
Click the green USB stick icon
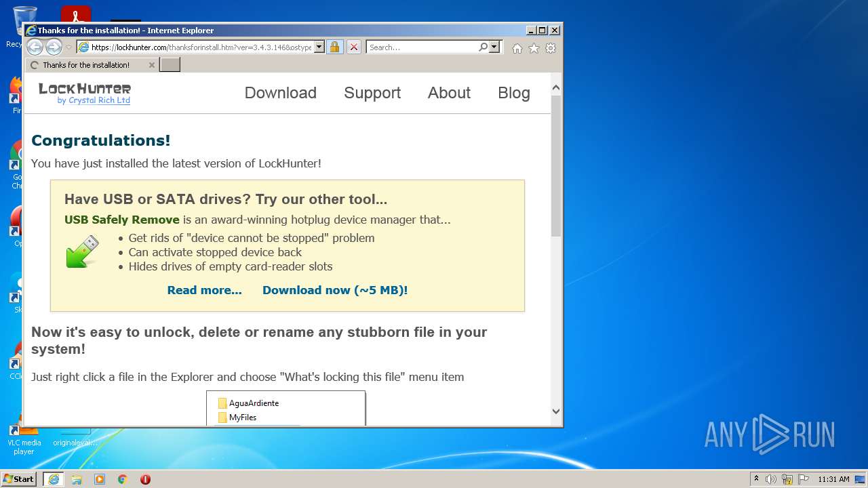click(x=82, y=251)
